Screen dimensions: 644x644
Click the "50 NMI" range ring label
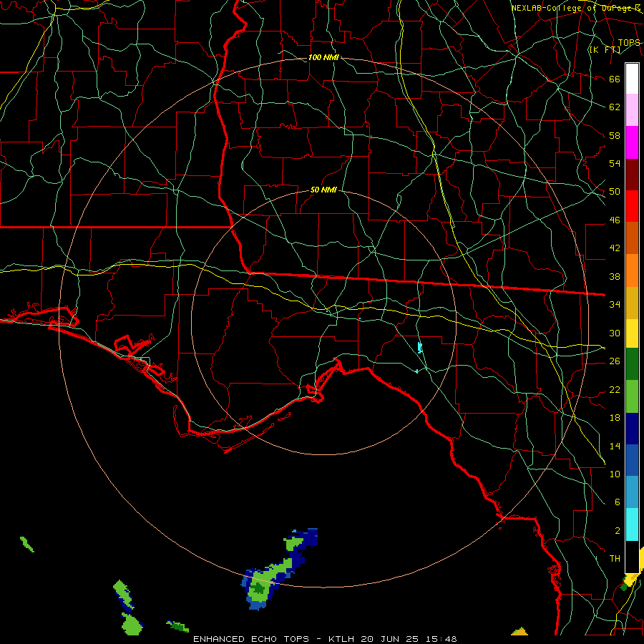(323, 190)
